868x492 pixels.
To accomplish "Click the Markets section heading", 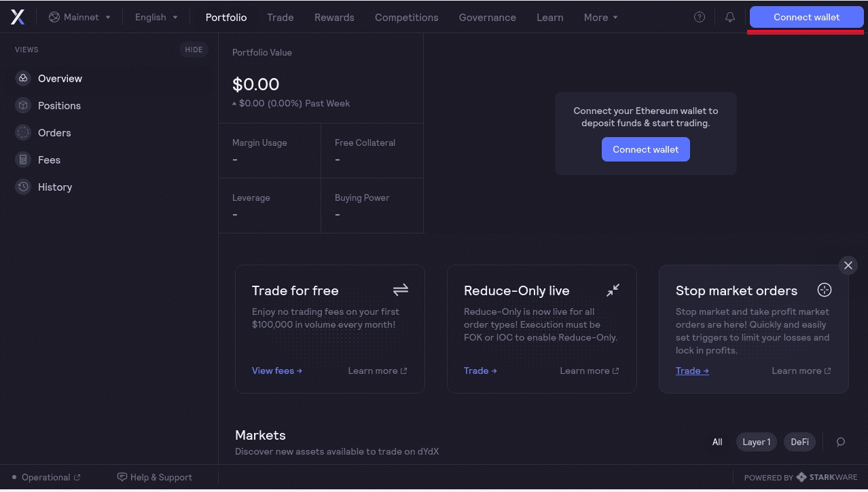I will [x=260, y=435].
